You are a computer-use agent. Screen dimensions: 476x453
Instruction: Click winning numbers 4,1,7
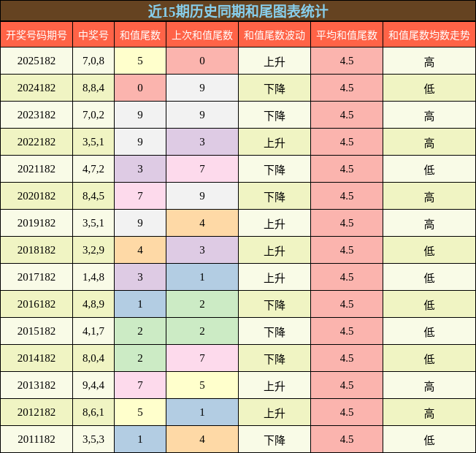93,331
